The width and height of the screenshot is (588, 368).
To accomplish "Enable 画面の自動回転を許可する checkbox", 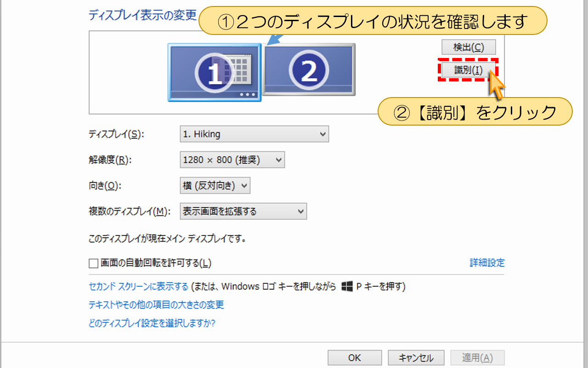I will (x=94, y=264).
